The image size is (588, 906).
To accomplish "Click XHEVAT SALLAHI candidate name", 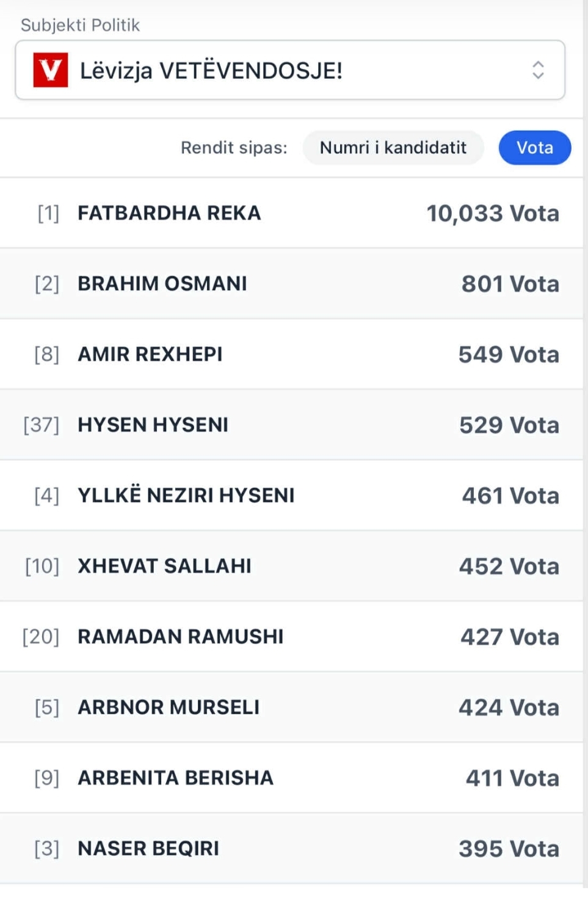I will pyautogui.click(x=164, y=566).
